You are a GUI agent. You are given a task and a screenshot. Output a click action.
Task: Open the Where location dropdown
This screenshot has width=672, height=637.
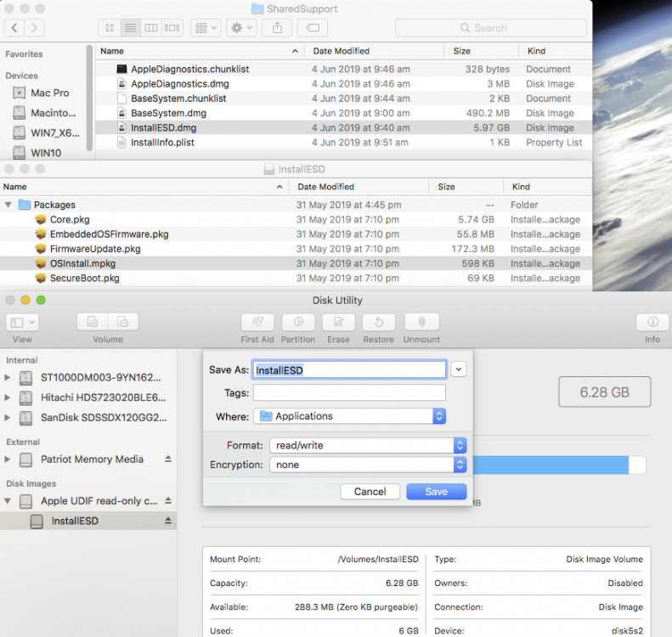click(349, 416)
